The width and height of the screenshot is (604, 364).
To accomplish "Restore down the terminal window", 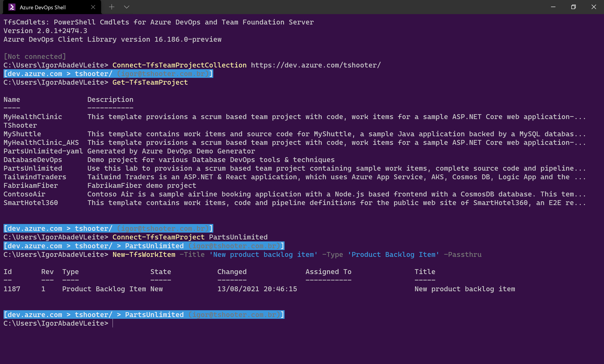I will [573, 7].
